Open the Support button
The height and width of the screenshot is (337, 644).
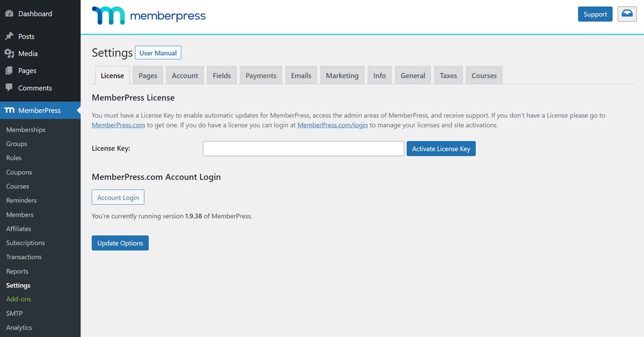[x=595, y=14]
